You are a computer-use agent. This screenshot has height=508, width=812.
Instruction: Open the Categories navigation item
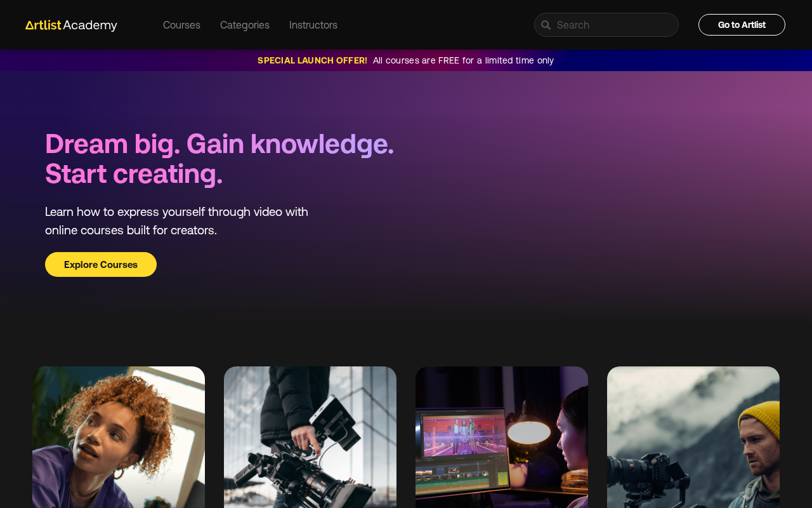(x=245, y=25)
